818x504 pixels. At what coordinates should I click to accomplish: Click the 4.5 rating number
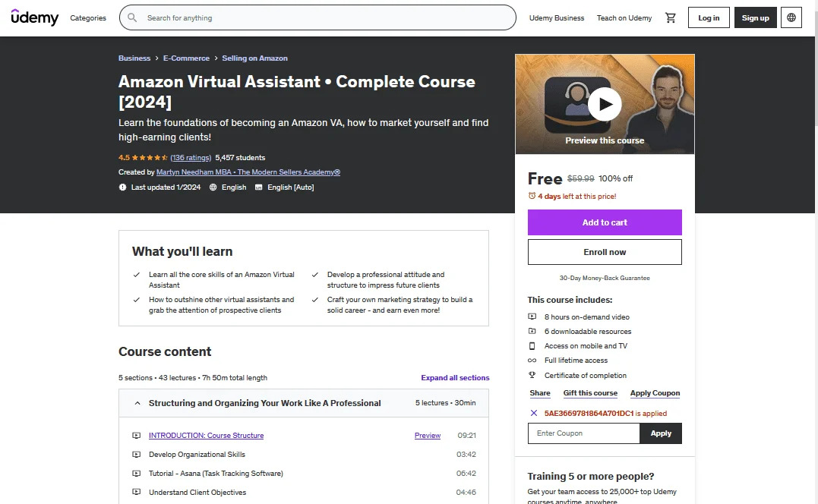[124, 157]
